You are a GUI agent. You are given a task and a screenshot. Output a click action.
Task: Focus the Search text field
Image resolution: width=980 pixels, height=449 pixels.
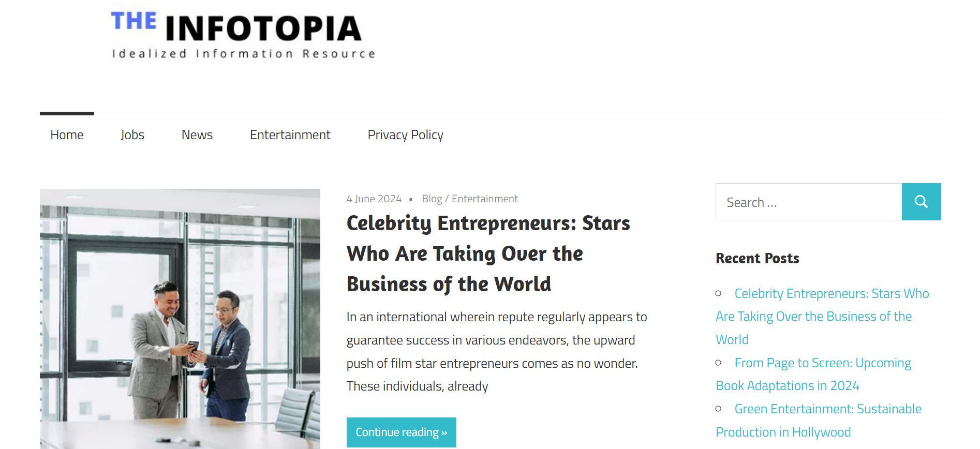click(x=808, y=202)
